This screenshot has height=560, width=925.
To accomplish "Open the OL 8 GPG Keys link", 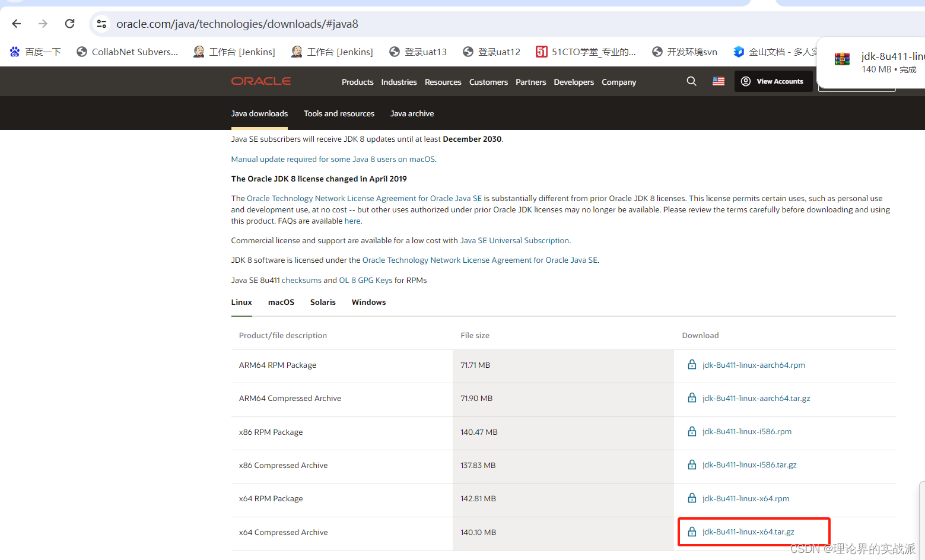I will coord(365,280).
